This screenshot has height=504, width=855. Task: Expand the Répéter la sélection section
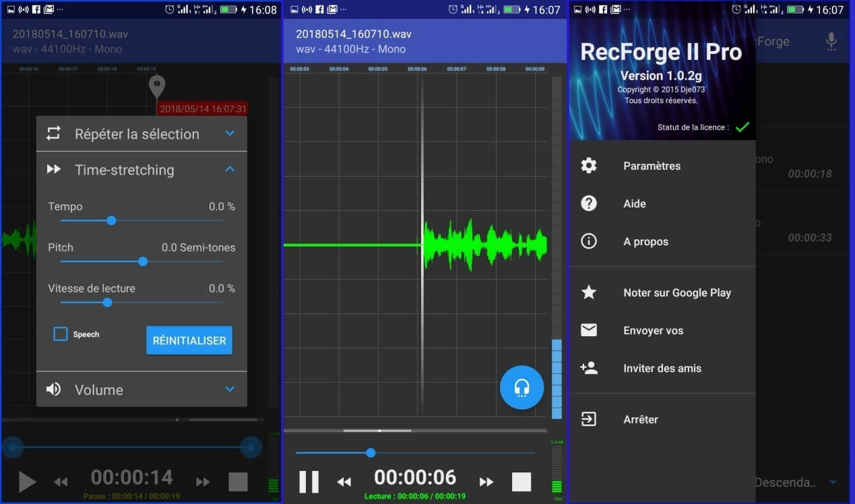[x=230, y=133]
